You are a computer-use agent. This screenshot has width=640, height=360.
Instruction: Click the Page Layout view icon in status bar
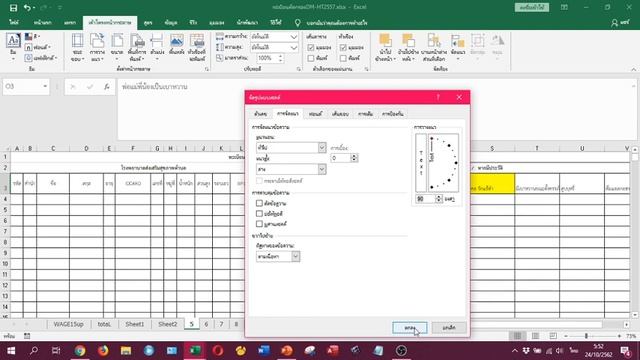(535, 336)
